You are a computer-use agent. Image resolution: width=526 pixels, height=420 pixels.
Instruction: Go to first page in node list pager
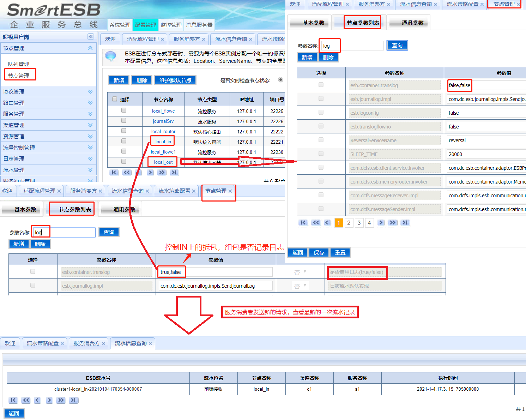coord(114,173)
